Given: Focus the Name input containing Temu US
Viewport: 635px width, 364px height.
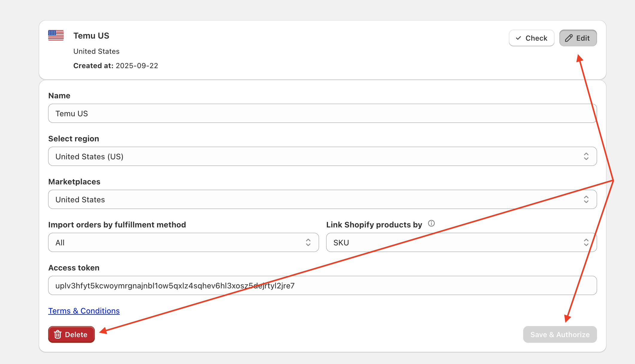Looking at the screenshot, I should click(x=322, y=113).
